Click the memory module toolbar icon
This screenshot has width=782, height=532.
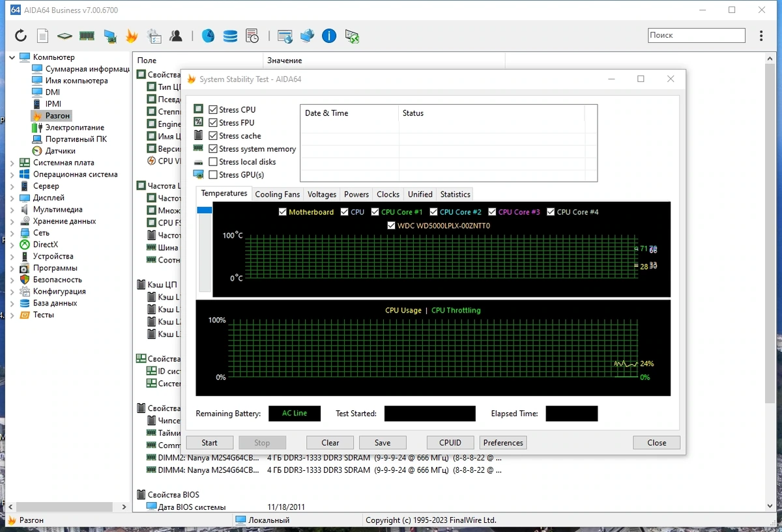87,36
